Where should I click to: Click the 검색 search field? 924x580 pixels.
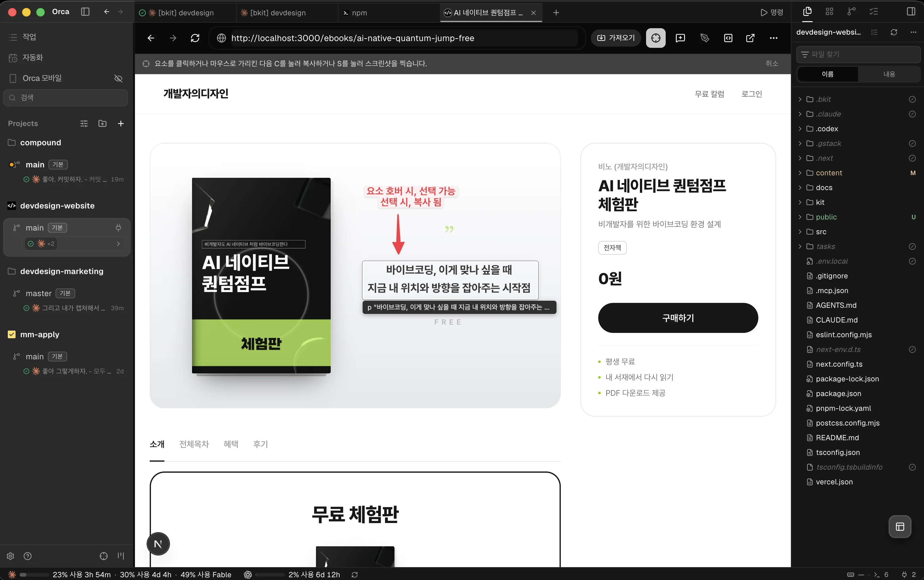click(x=66, y=98)
